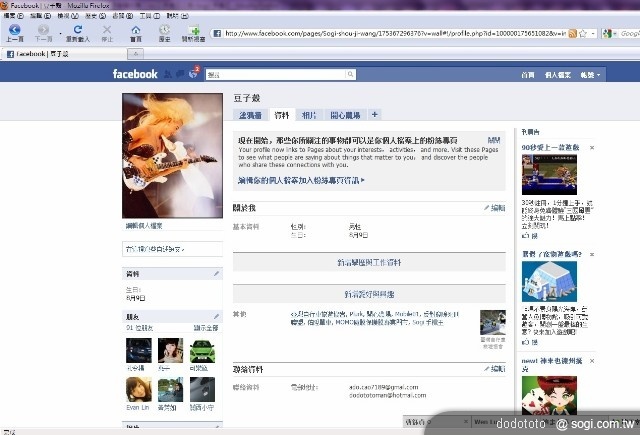Viewport: 640px width, 435px height.
Task: Open the back/forward history dropdown dot
Action: [x=60, y=33]
